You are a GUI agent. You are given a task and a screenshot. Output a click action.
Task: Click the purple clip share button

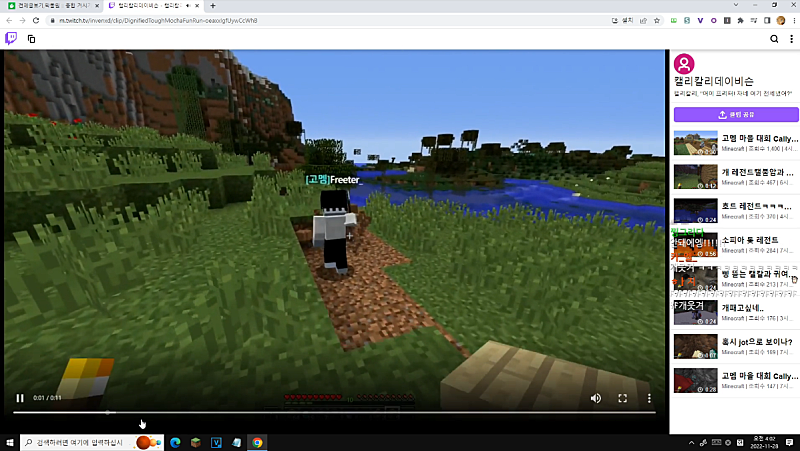736,114
